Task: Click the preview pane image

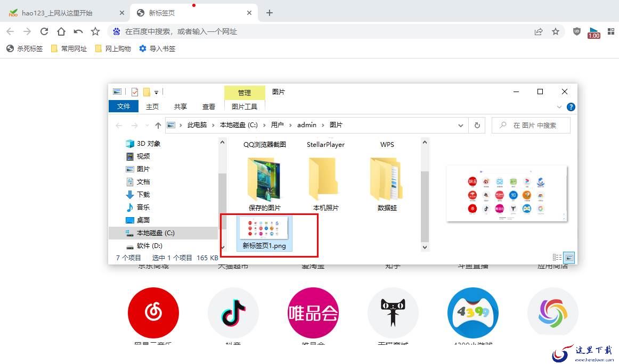Action: coord(507,194)
